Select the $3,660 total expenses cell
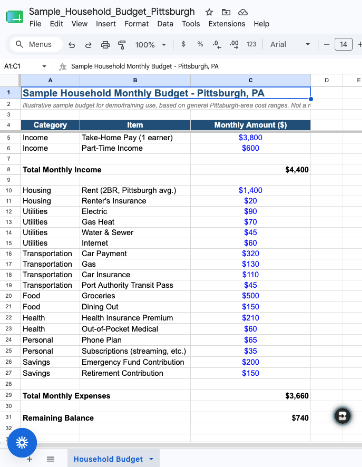The width and height of the screenshot is (362, 467). 250,396
